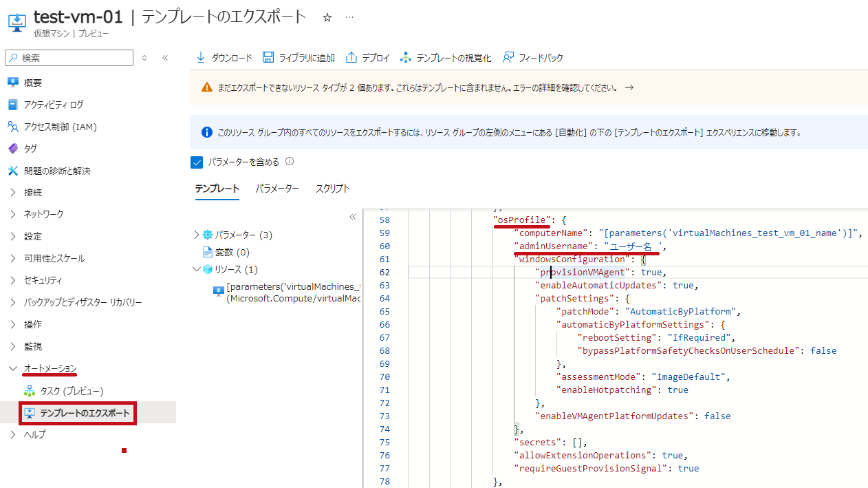This screenshot has height=488, width=868.
Task: Uncheck パラメーターを含める checkbox
Action: tap(197, 162)
